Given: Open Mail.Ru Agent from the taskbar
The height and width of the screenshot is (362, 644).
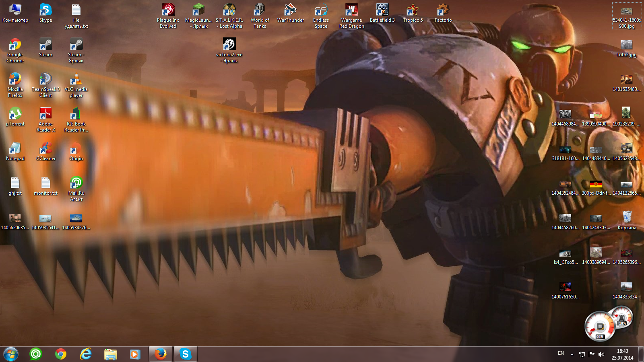Looking at the screenshot, I should pyautogui.click(x=35, y=354).
